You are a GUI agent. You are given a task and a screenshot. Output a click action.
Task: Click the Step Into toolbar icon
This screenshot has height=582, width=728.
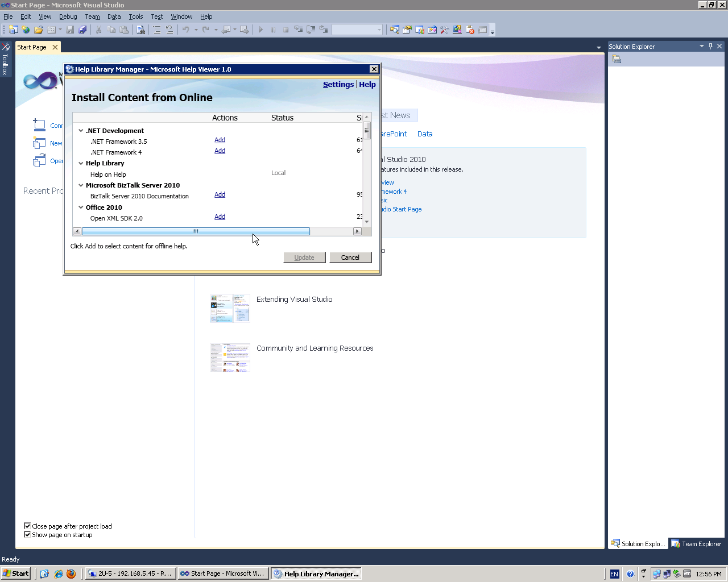(299, 30)
